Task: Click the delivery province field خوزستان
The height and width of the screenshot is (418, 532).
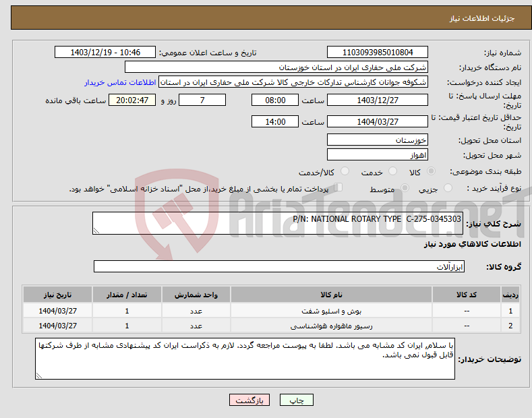Action: (378, 140)
